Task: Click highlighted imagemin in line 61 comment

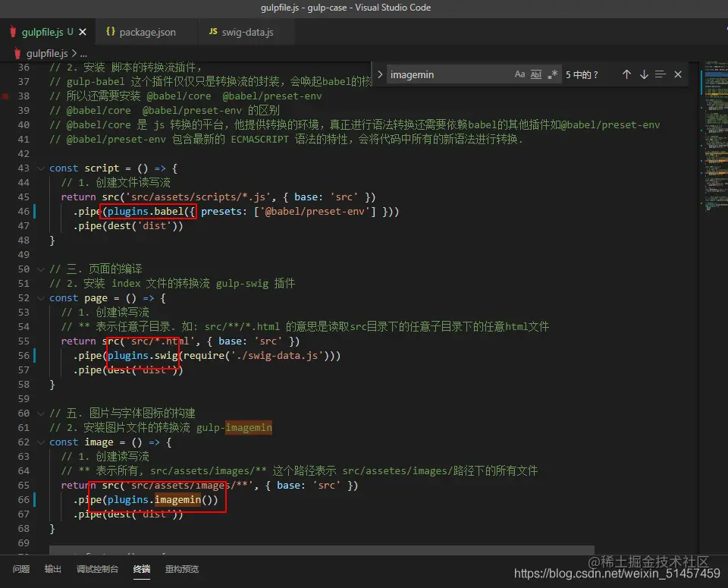Action: point(249,427)
